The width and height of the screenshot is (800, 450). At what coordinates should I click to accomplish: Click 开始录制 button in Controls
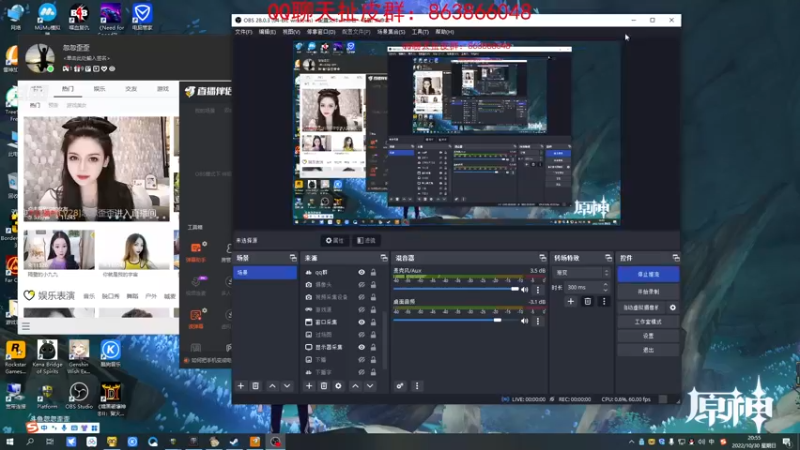click(x=648, y=292)
